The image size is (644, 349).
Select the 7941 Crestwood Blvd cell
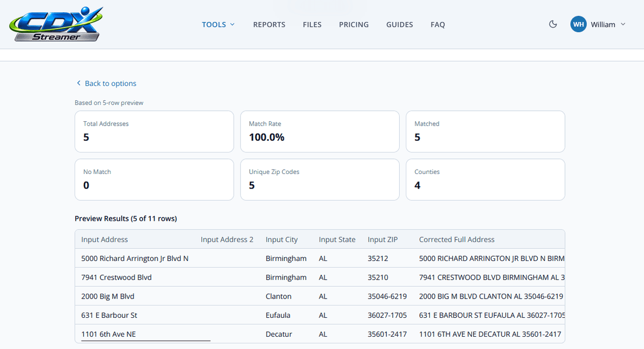116,277
